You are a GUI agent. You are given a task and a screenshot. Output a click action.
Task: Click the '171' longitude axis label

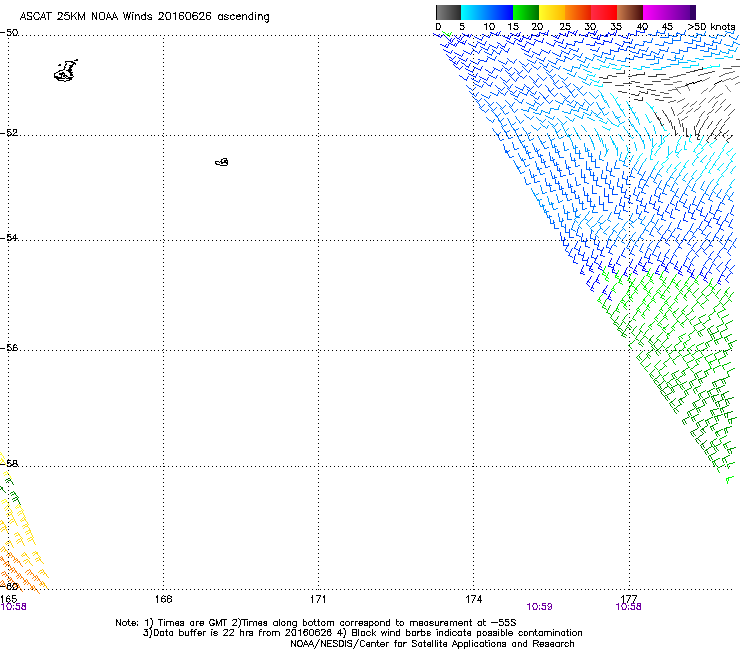point(318,599)
